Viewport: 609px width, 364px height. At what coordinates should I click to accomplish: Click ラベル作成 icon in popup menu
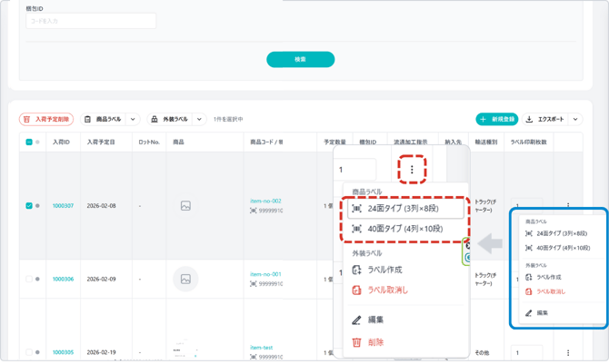click(356, 270)
